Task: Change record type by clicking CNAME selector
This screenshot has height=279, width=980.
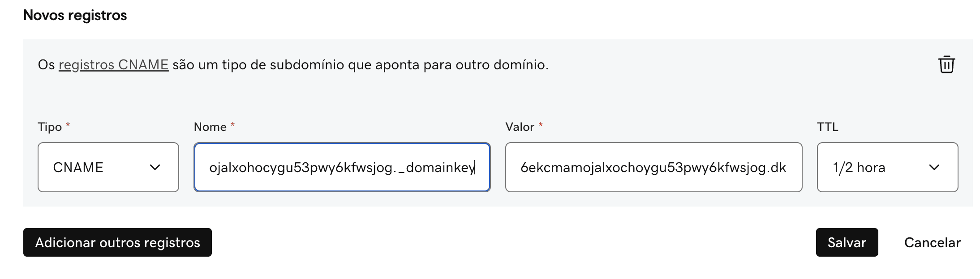Action: [107, 168]
